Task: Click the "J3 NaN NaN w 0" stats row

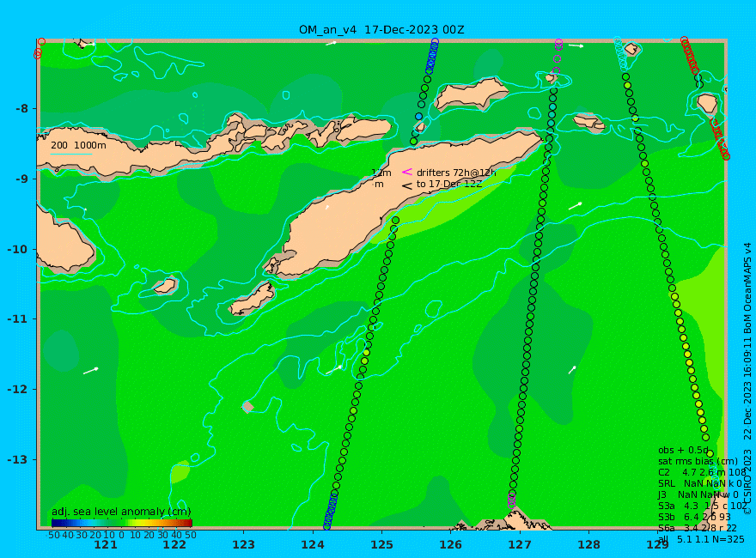Action: click(698, 494)
